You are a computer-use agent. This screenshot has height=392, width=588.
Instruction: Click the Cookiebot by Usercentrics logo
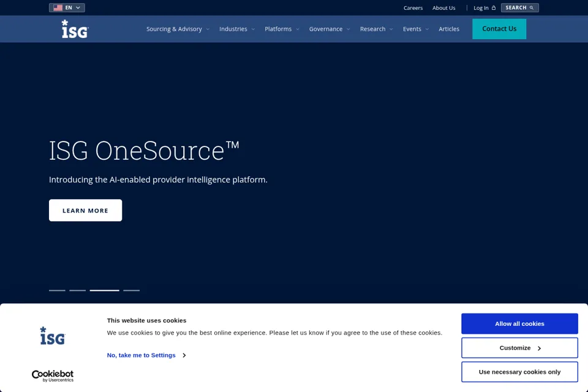tap(53, 376)
